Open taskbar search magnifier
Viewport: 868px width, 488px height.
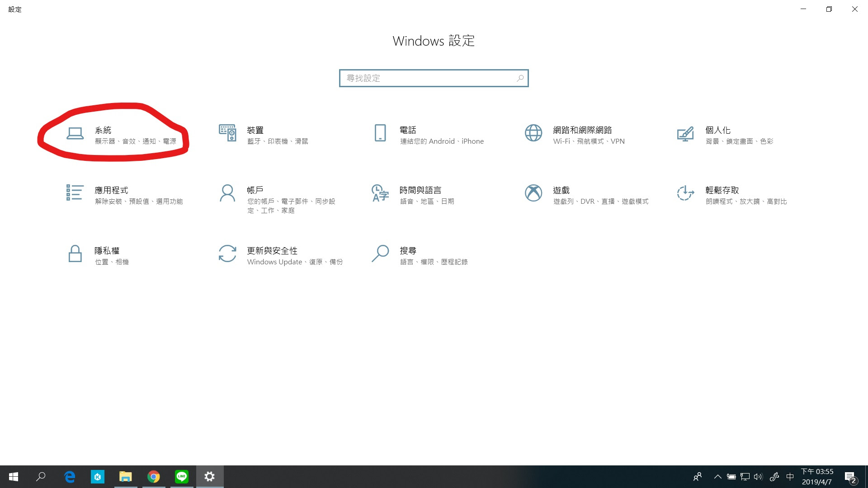41,477
